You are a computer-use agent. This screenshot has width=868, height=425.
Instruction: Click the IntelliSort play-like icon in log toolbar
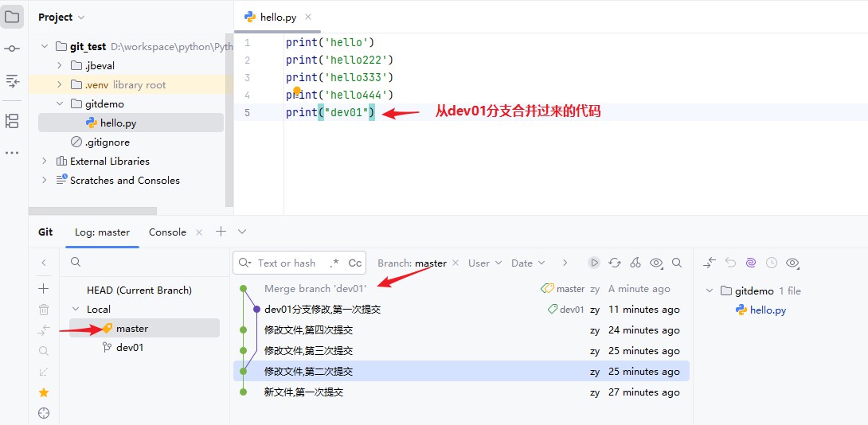tap(594, 263)
